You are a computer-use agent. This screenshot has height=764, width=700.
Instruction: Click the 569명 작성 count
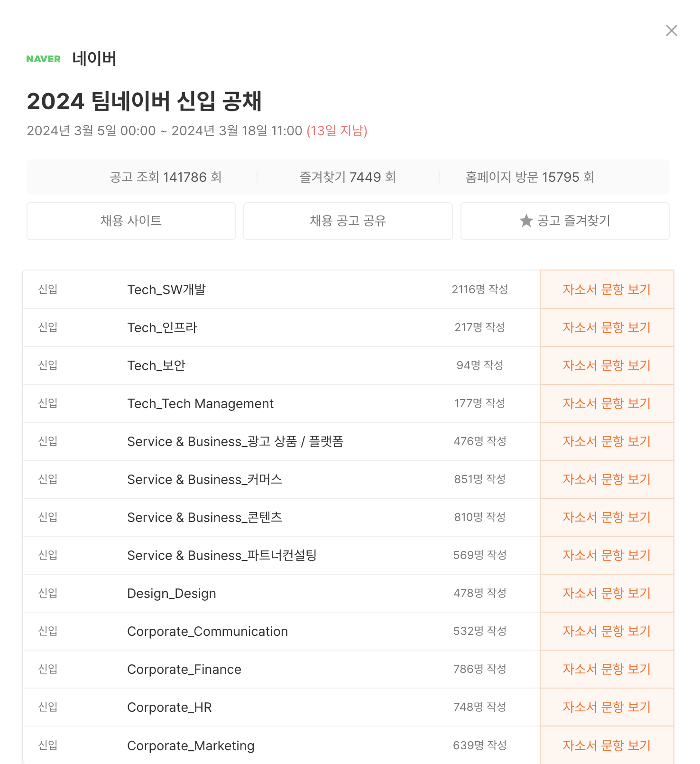(480, 555)
